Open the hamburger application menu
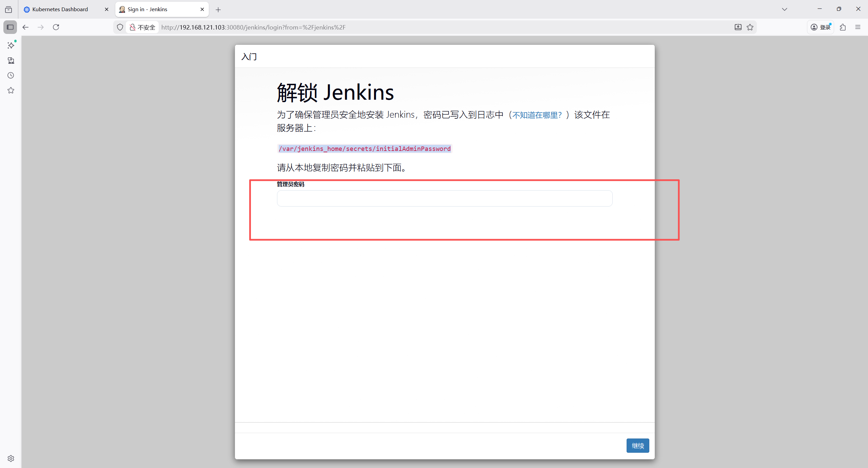868x468 pixels. coord(858,27)
